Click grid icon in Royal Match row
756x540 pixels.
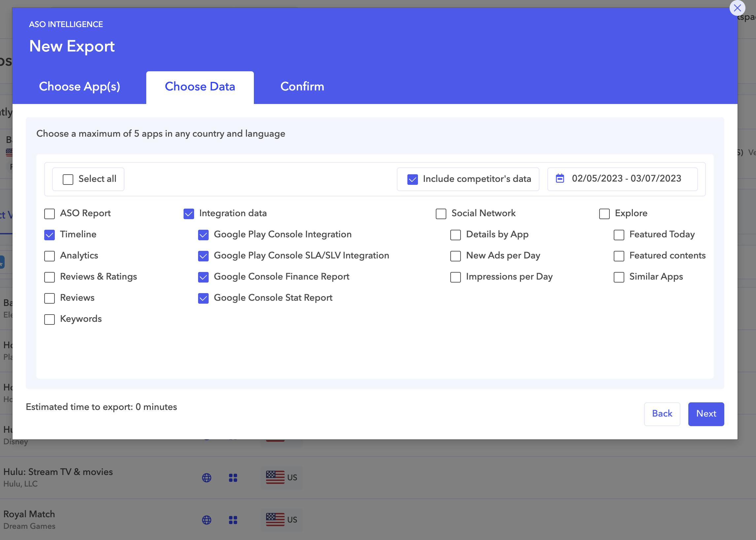(233, 520)
